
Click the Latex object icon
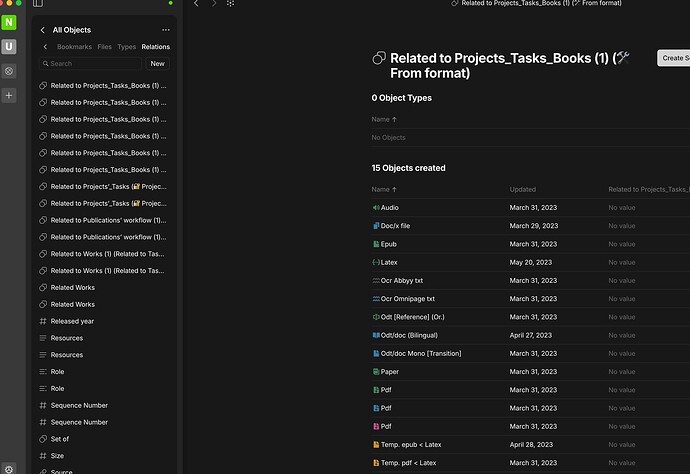pos(376,262)
